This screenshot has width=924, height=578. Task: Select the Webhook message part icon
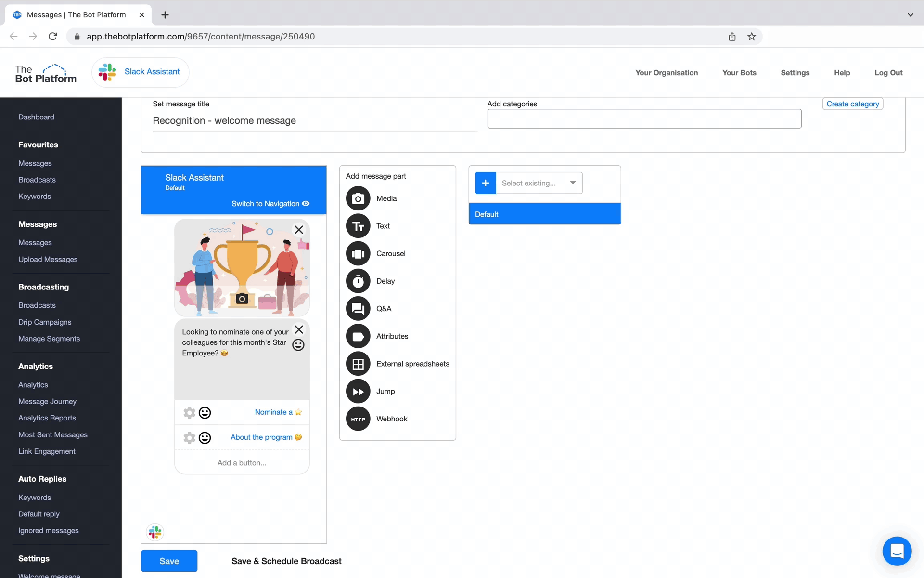(x=357, y=418)
